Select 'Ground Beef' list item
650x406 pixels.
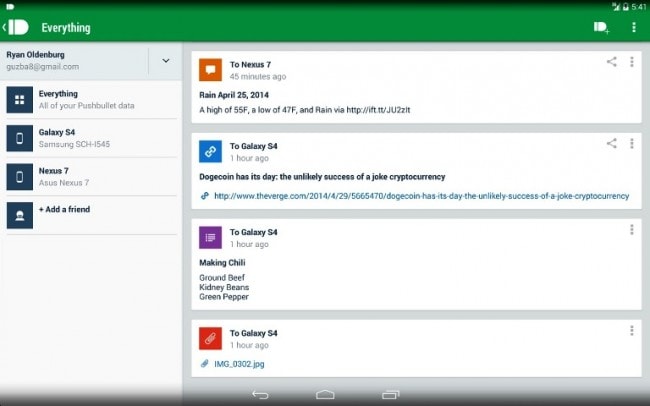point(222,277)
